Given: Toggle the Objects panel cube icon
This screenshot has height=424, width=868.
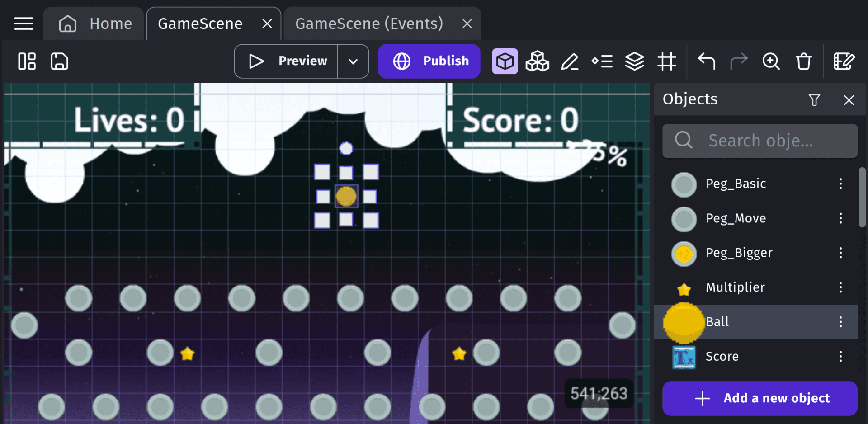Looking at the screenshot, I should click(505, 61).
